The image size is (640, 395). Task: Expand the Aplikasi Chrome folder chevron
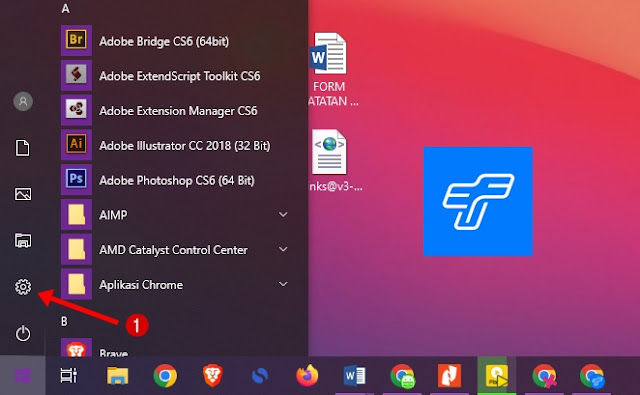coord(283,284)
